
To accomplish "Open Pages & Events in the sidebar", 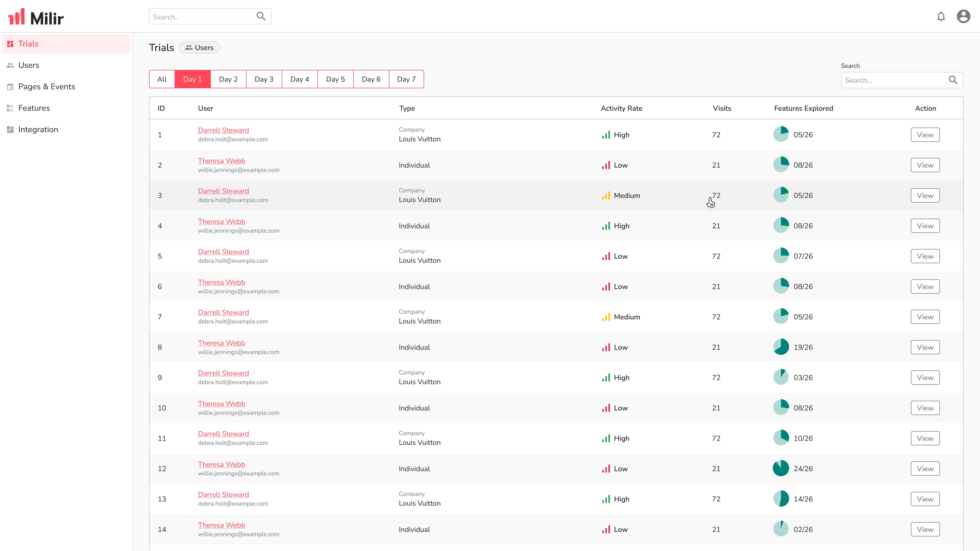I will coord(66,87).
